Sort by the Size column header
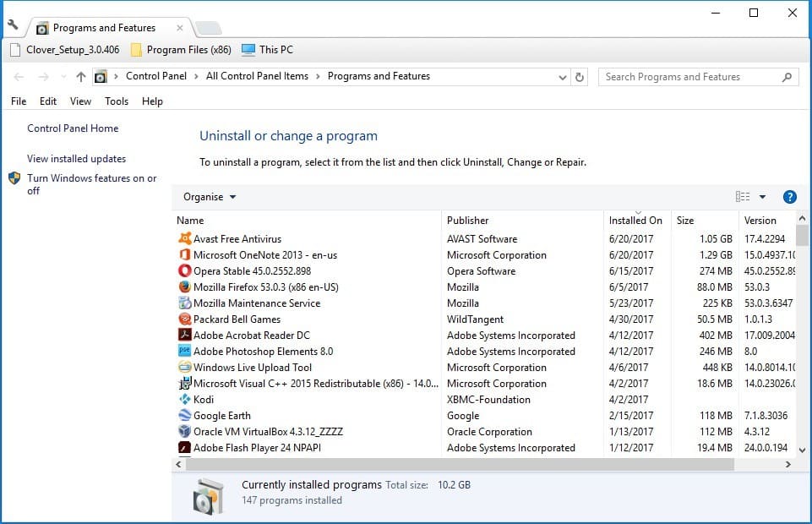Viewport: 812px width, 524px height. pyautogui.click(x=705, y=220)
